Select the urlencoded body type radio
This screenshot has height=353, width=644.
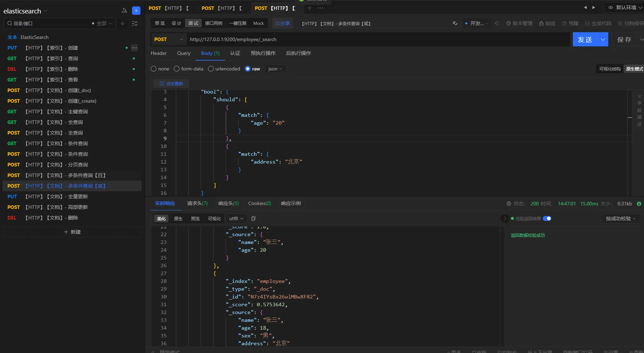pyautogui.click(x=211, y=69)
